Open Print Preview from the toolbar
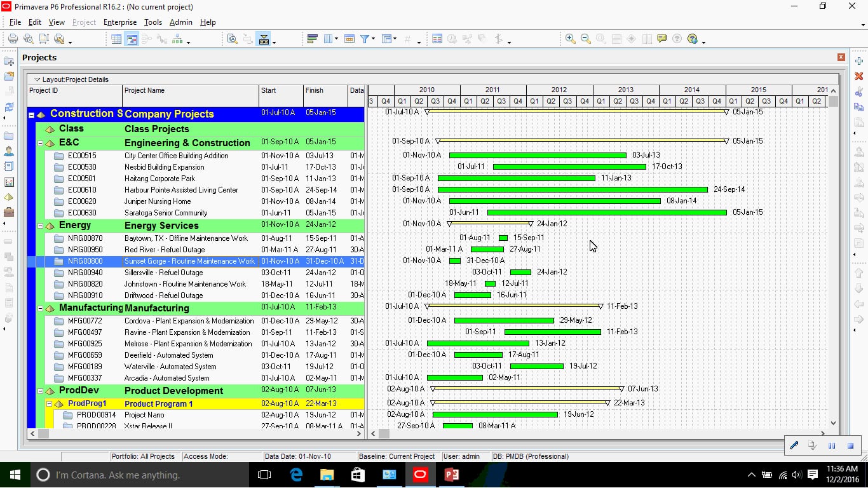This screenshot has height=488, width=868. coord(28,39)
